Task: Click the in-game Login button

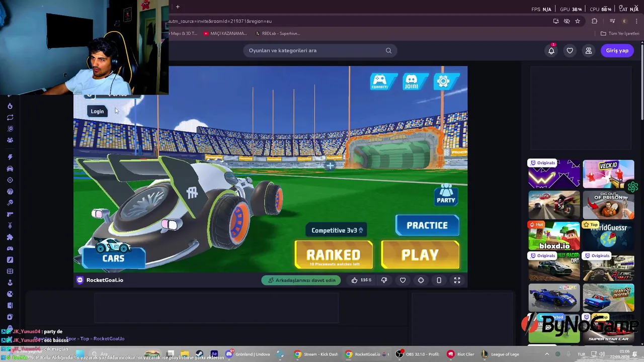Action: (x=97, y=112)
